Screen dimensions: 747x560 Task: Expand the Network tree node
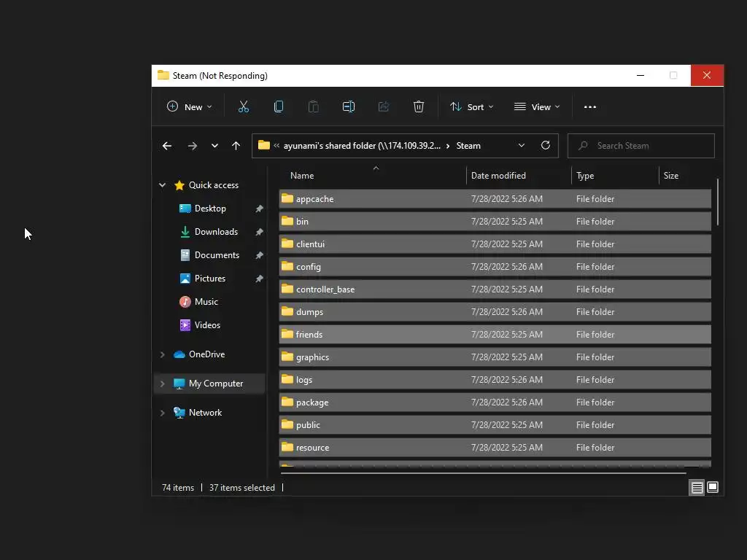[x=163, y=413]
